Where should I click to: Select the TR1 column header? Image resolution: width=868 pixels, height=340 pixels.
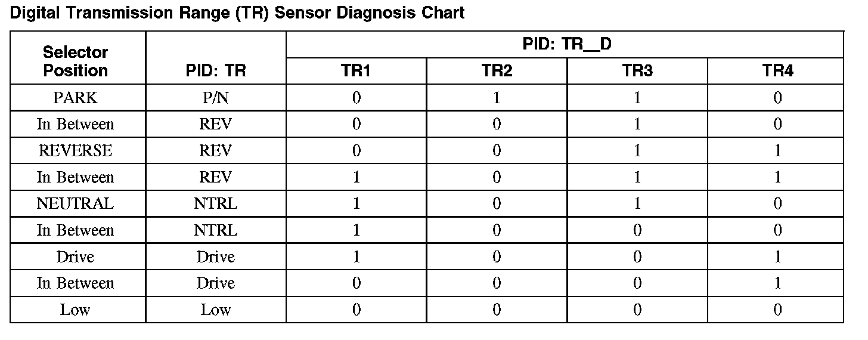356,71
